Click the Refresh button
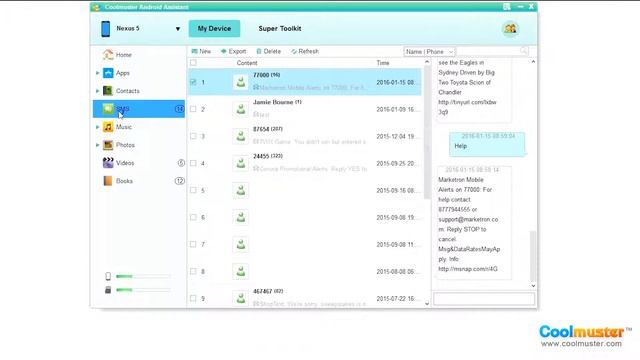The image size is (640, 360). pos(305,51)
